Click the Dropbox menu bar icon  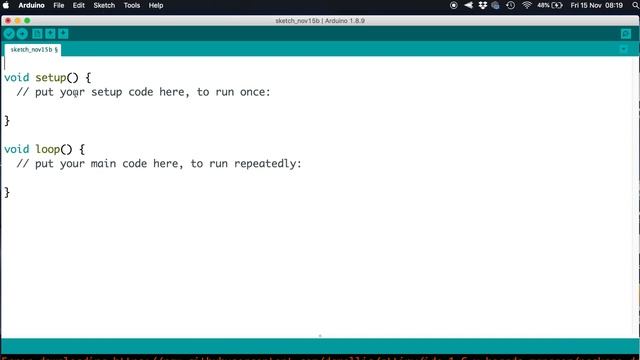coord(482,5)
